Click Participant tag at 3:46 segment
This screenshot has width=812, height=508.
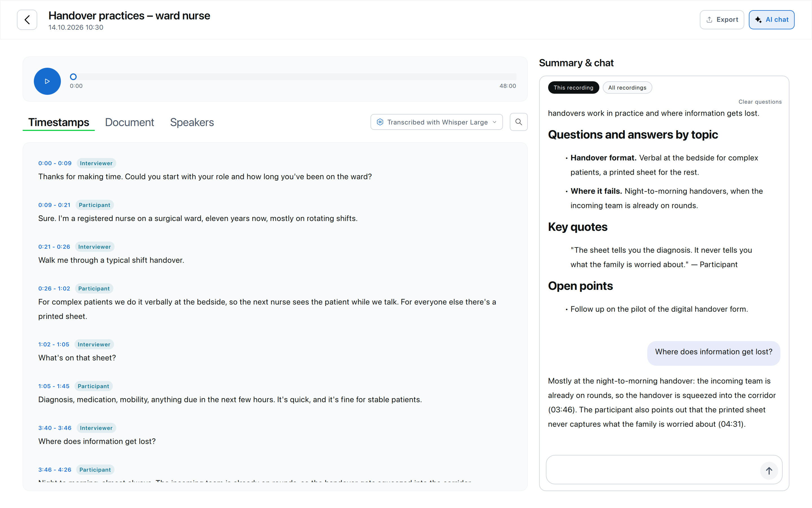[x=95, y=470]
